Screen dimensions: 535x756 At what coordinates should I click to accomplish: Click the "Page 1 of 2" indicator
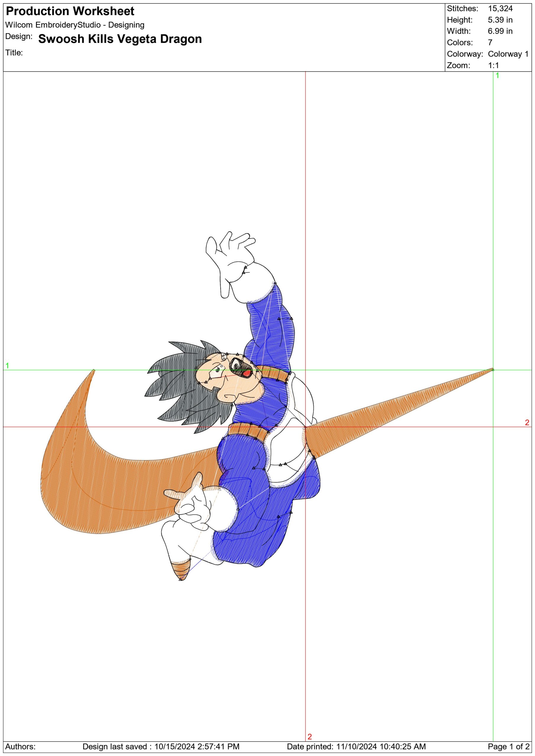coord(509,747)
